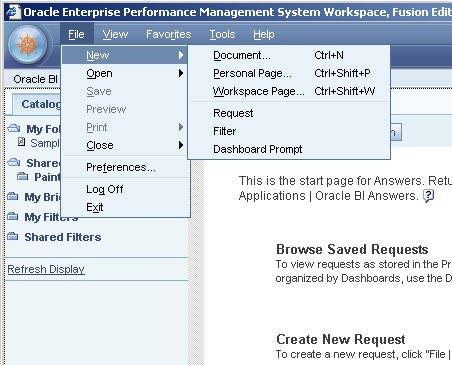Viewport: 452px width, 365px height.
Task: Open the Tools menu
Action: pos(222,34)
